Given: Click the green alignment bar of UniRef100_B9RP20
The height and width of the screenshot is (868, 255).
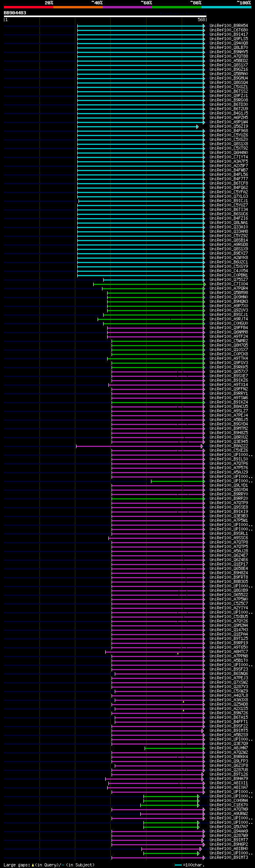Looking at the screenshot, I should (x=157, y=499).
